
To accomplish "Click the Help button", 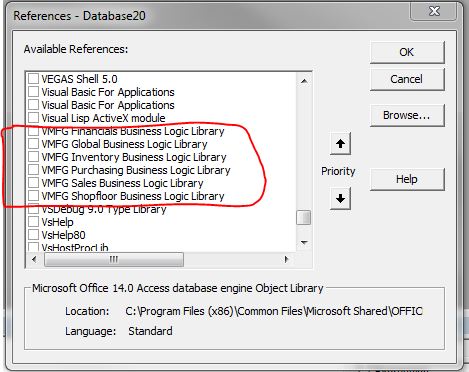I will 407,179.
